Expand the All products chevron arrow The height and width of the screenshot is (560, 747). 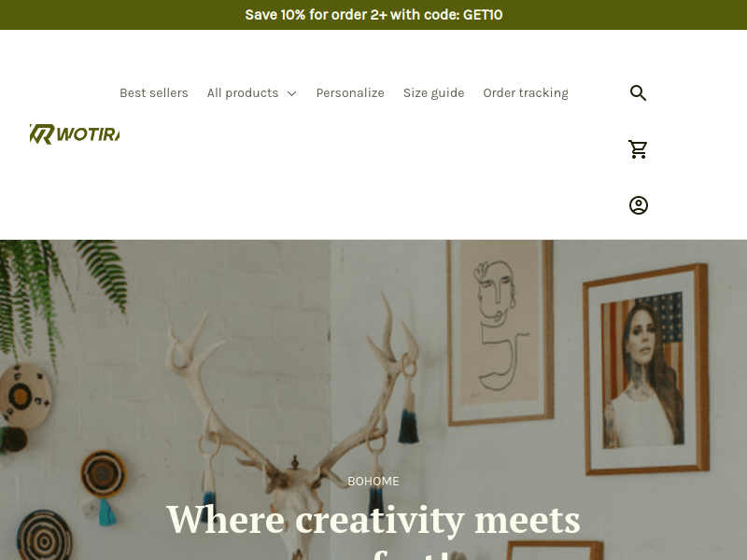tap(292, 93)
